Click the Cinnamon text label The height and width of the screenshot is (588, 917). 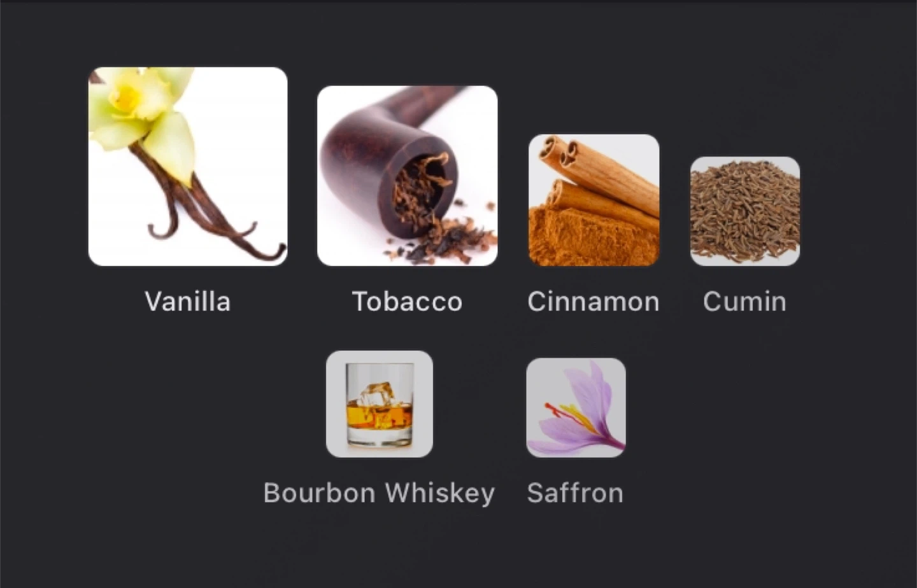coord(594,302)
